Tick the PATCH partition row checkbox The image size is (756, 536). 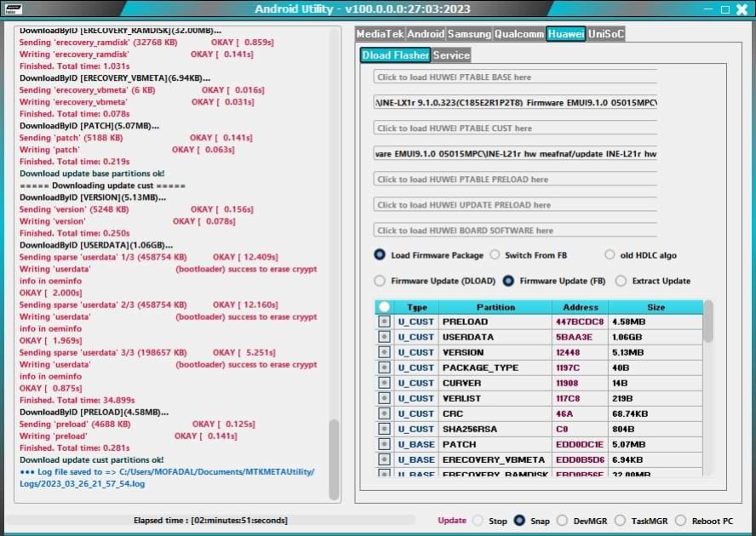385,444
